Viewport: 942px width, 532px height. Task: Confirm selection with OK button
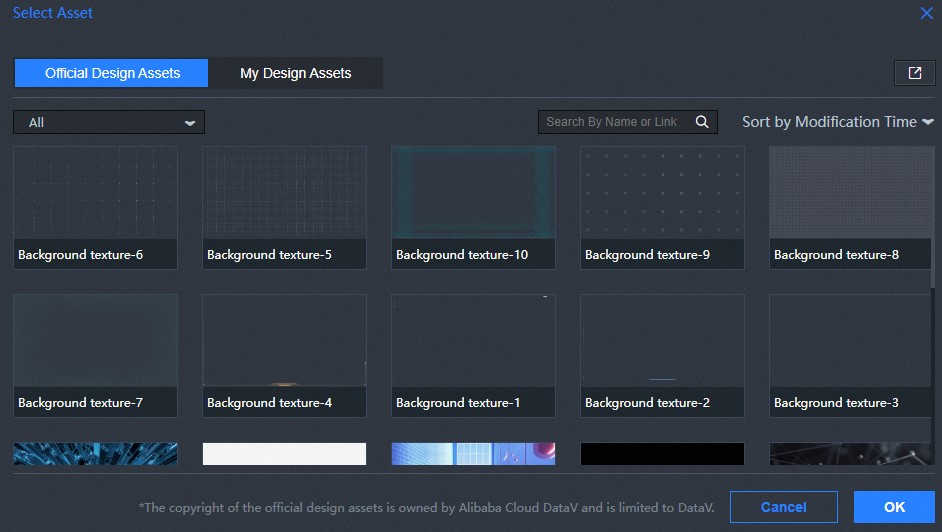pyautogui.click(x=894, y=507)
